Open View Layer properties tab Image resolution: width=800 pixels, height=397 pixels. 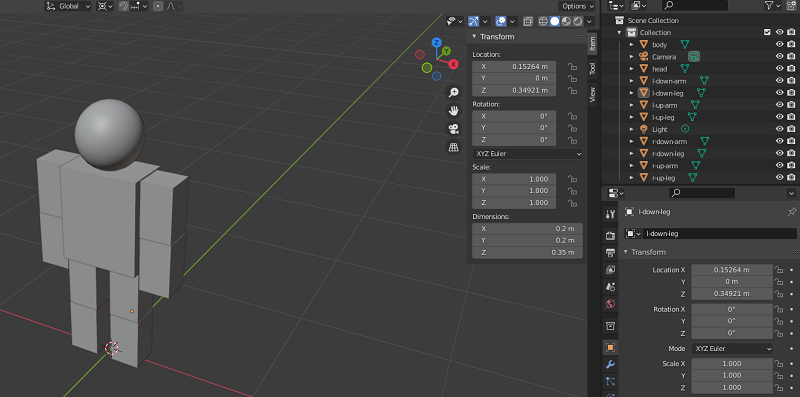coord(610,269)
